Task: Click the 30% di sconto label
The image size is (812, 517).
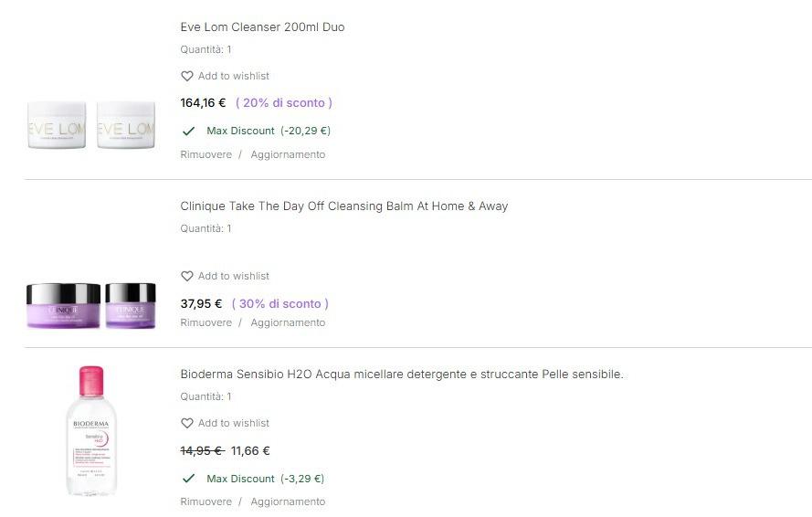Action: pos(280,303)
